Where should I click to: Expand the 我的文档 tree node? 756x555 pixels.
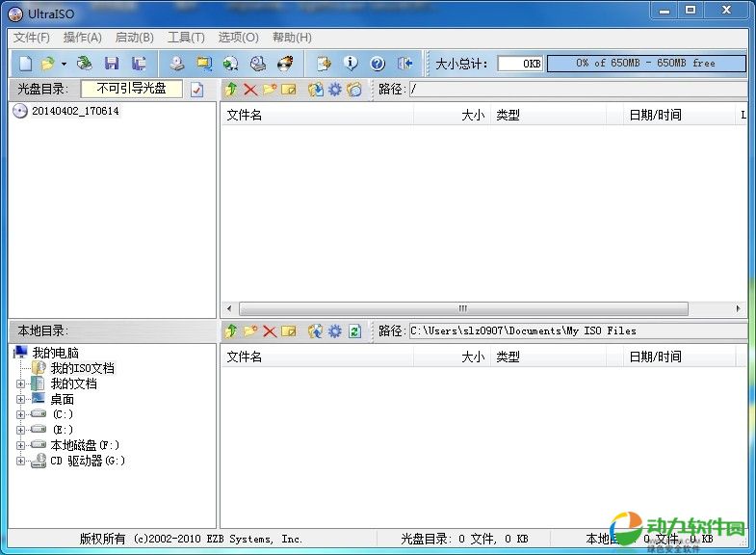(20, 383)
